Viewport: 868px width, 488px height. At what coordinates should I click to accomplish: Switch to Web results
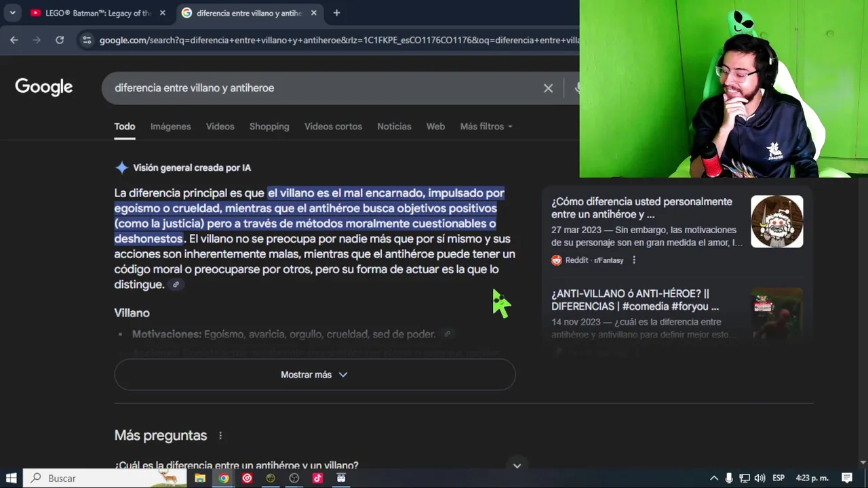coord(435,127)
